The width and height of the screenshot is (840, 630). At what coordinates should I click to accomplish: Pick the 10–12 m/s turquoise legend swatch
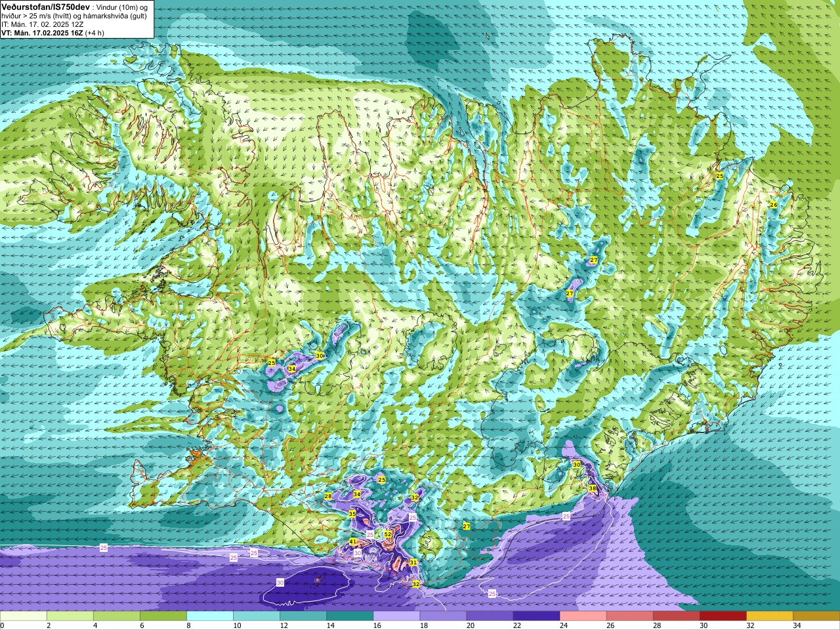pos(257,616)
